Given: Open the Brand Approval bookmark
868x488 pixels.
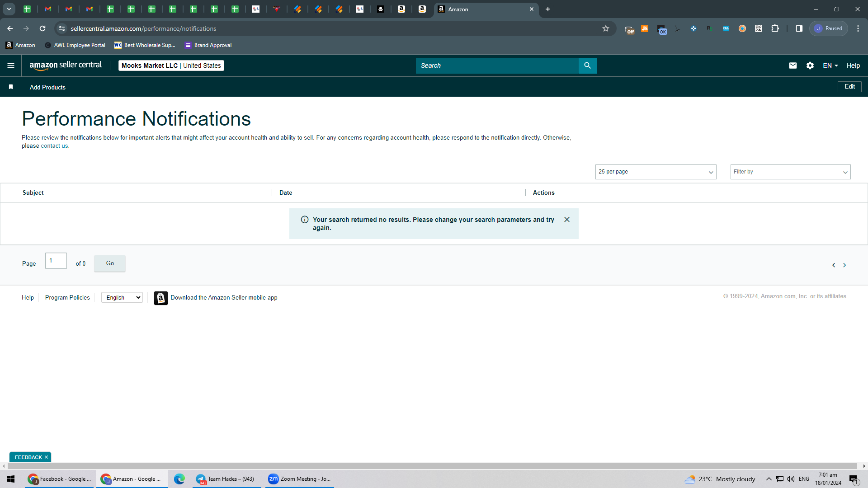Looking at the screenshot, I should tap(208, 45).
